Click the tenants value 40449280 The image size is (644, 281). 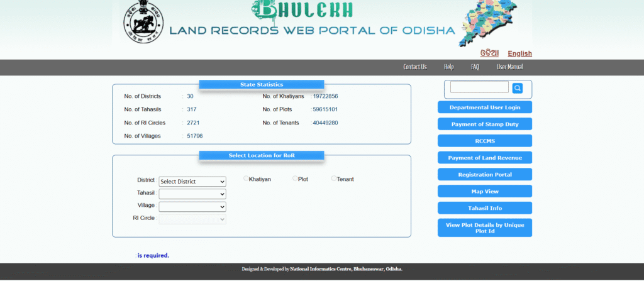click(325, 123)
